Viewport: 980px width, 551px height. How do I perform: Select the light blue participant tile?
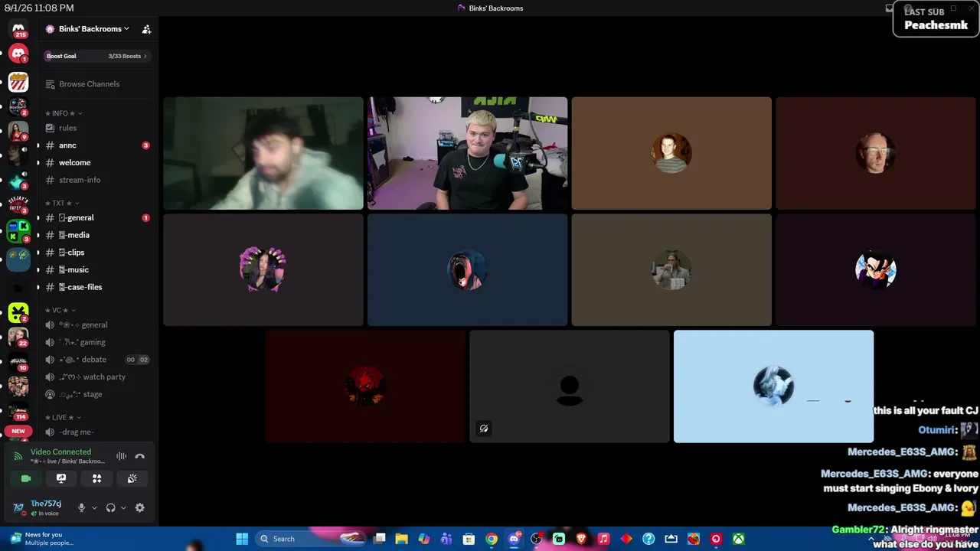tap(773, 386)
